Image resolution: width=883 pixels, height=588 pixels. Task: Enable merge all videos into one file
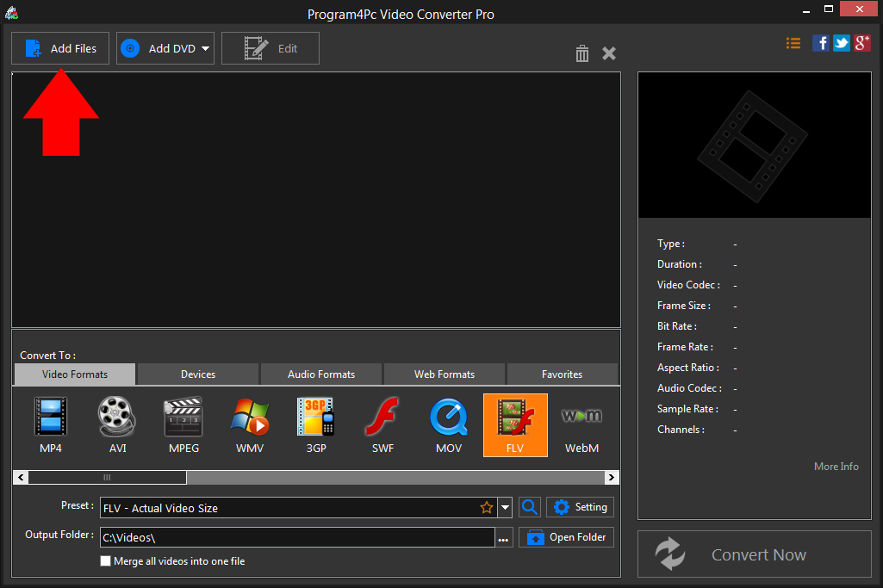tap(105, 560)
